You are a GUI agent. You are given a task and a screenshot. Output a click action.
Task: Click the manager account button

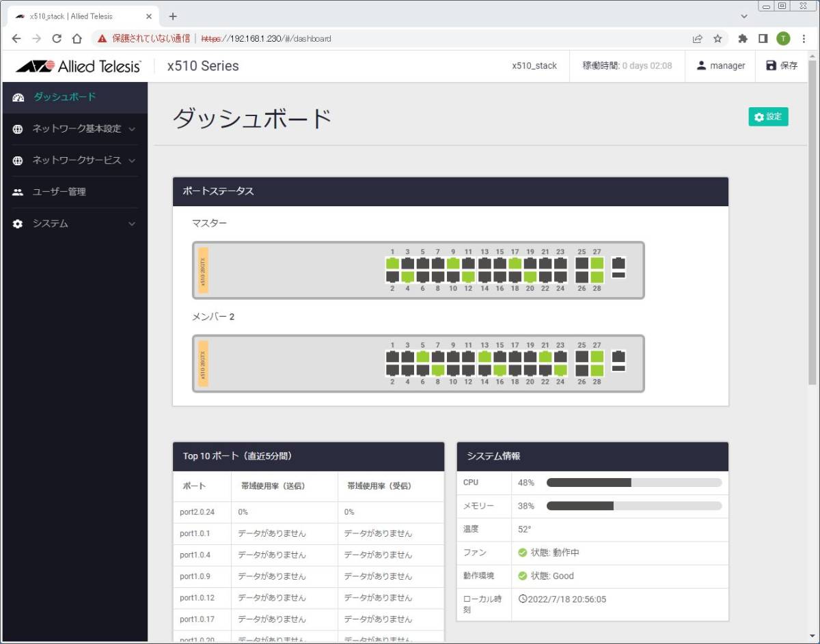[x=720, y=66]
